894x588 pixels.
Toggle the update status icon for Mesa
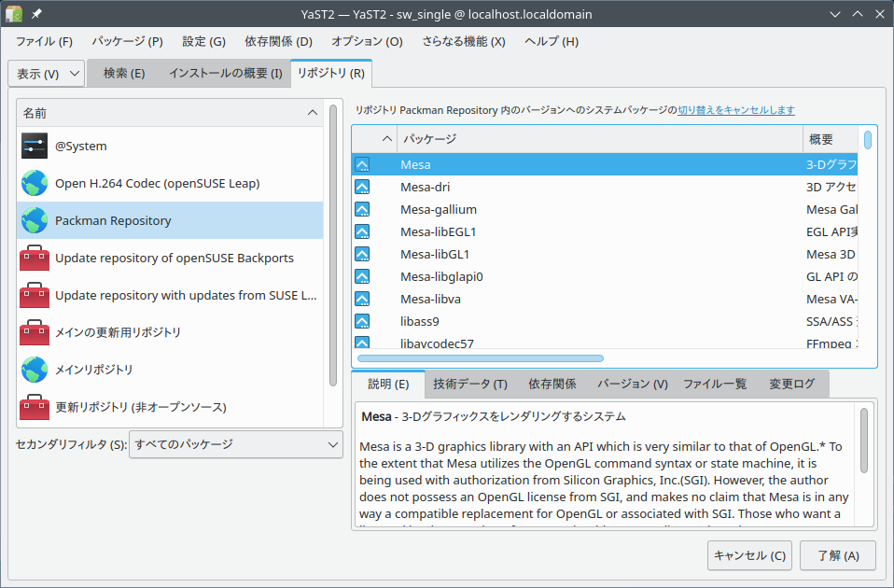click(x=362, y=165)
